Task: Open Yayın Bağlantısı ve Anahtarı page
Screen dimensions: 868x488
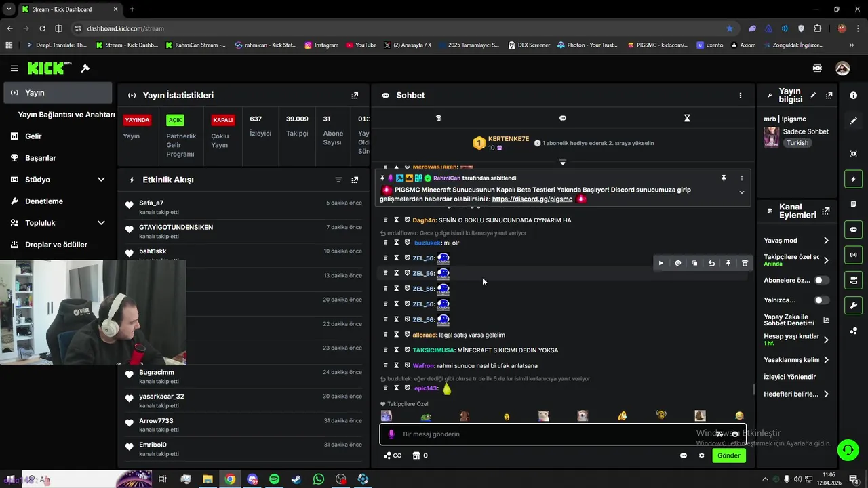Action: pos(66,115)
